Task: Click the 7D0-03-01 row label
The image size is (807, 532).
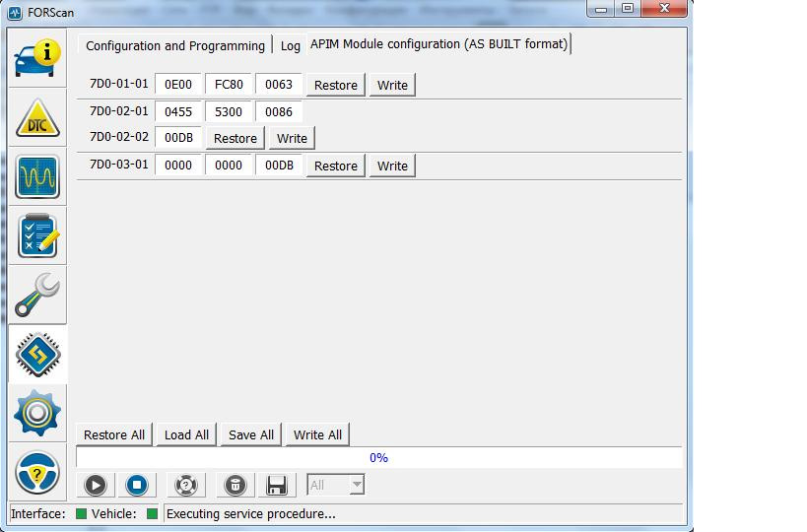Action: [119, 165]
